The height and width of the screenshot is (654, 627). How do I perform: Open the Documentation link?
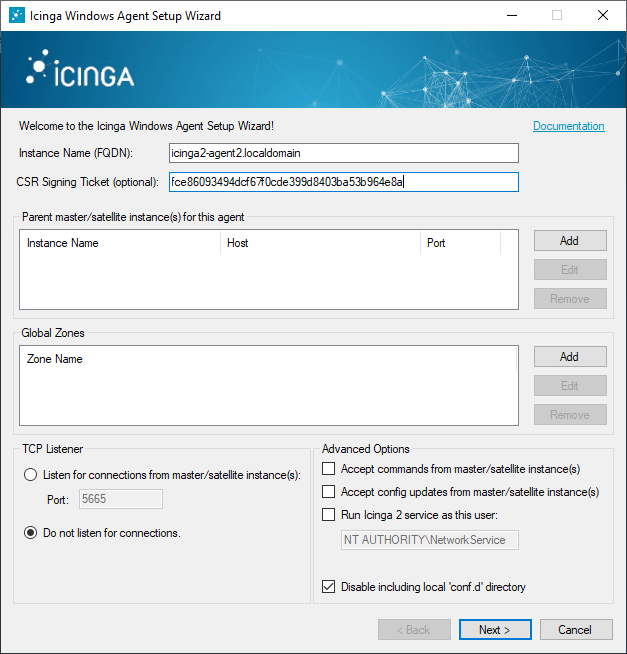tap(568, 126)
